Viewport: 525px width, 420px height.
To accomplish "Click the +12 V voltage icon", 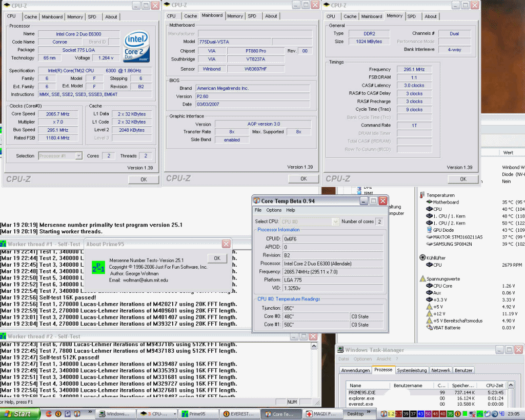I will (429, 313).
